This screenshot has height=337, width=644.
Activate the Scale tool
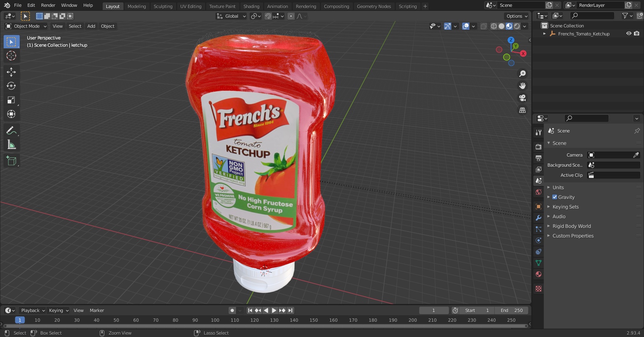click(x=11, y=100)
